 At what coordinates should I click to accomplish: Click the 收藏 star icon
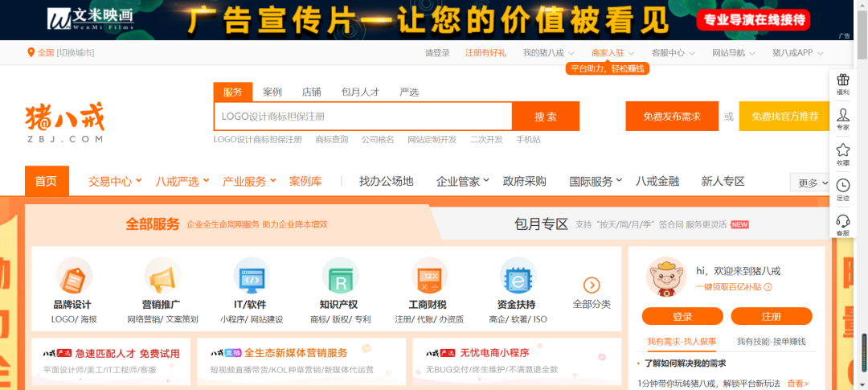(842, 150)
